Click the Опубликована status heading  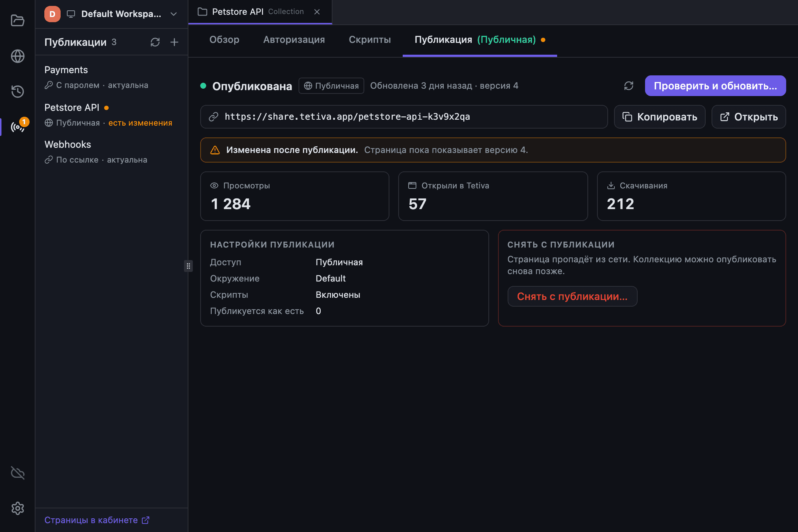[252, 86]
